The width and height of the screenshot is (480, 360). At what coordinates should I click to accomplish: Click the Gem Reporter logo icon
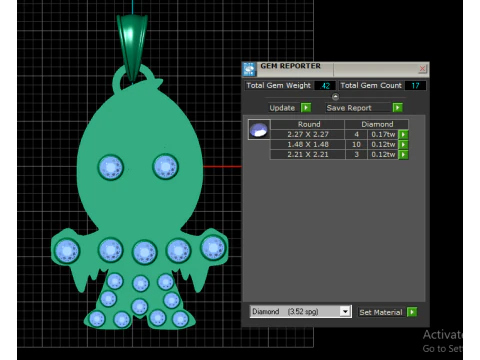249,69
